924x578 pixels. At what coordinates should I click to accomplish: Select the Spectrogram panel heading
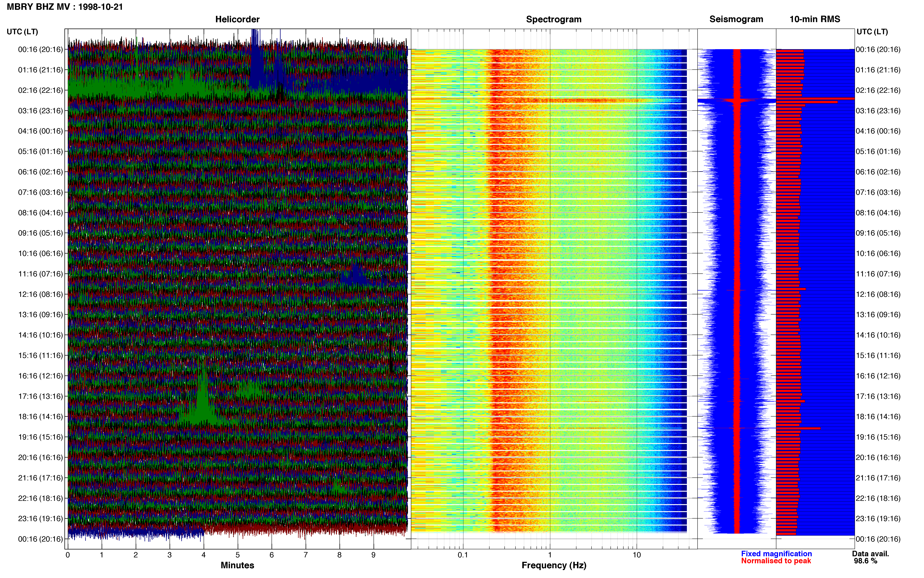coord(554,19)
